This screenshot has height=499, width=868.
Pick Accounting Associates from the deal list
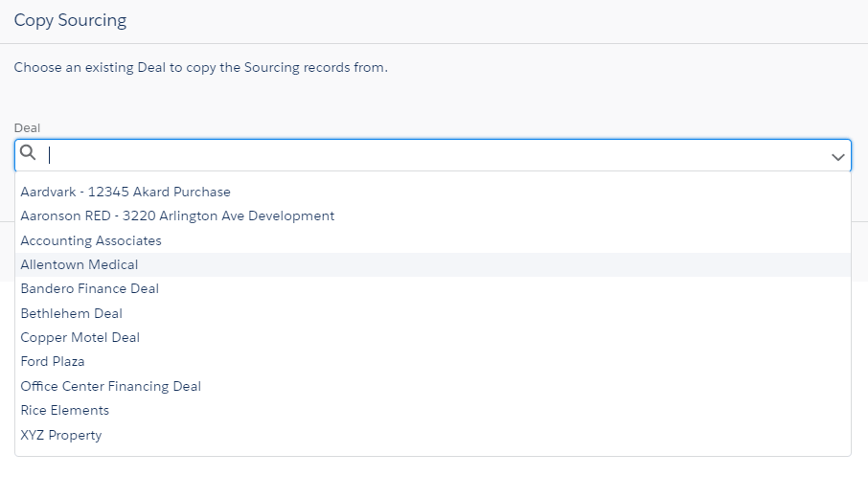point(432,240)
